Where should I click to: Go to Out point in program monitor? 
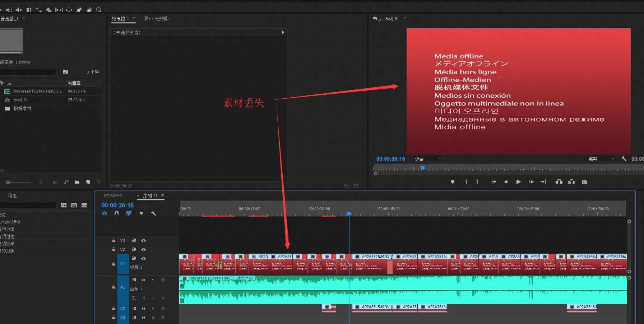pyautogui.click(x=543, y=182)
